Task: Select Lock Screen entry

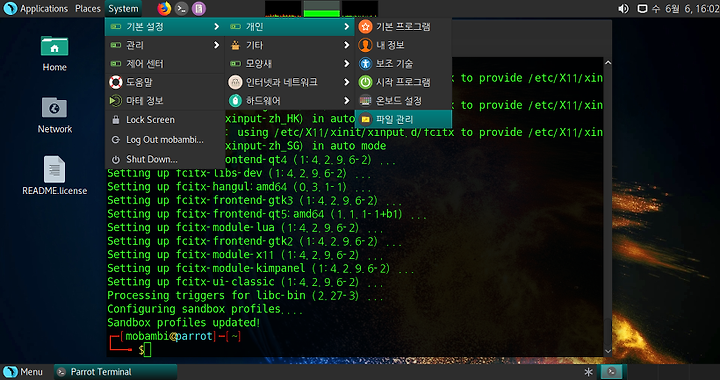Action: tap(165, 120)
